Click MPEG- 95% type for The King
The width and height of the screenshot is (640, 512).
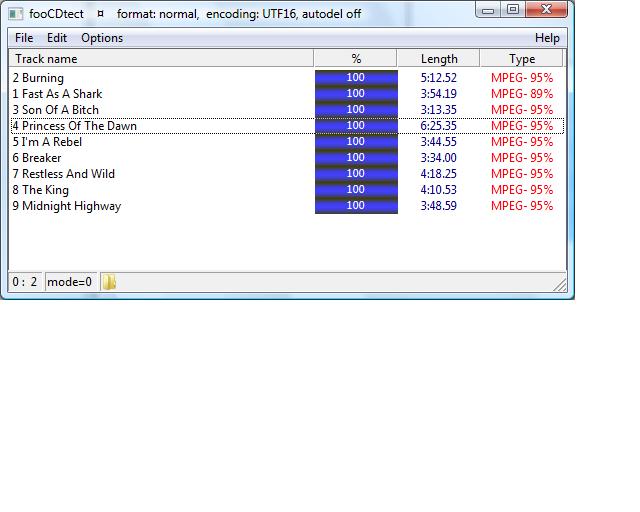(x=522, y=189)
